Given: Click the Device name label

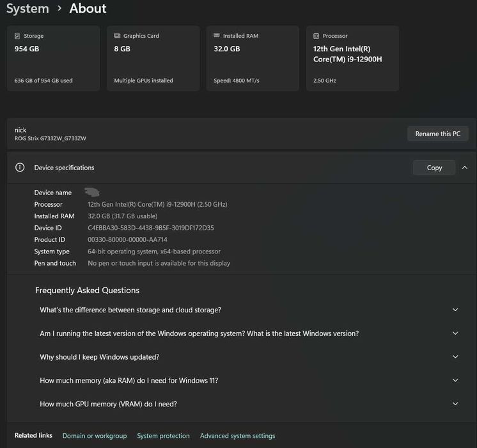Looking at the screenshot, I should point(53,193).
